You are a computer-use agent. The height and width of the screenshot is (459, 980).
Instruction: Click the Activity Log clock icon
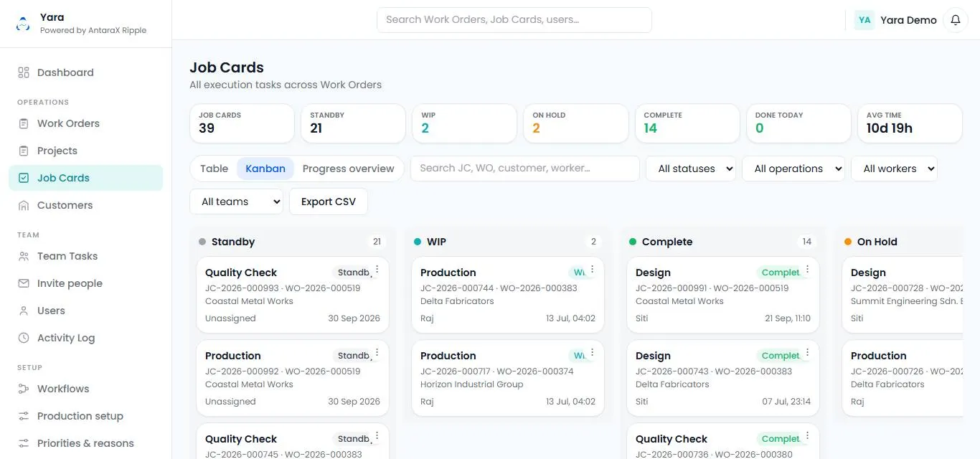coord(24,338)
